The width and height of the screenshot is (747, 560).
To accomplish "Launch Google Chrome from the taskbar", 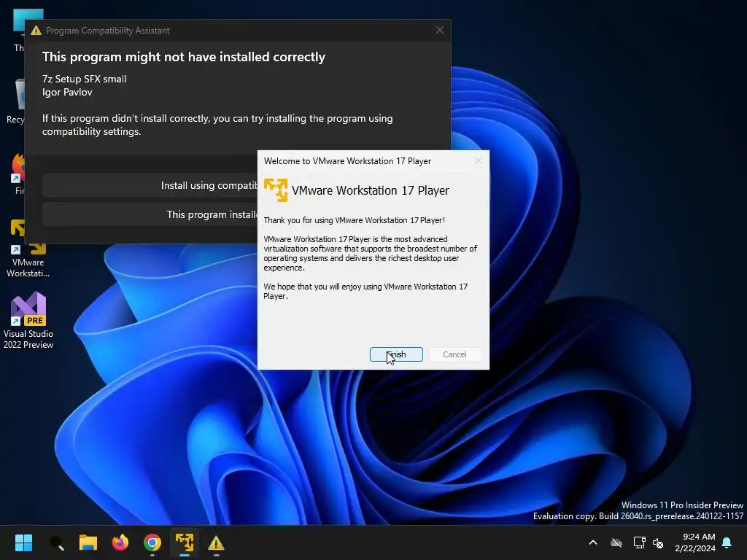I will click(x=152, y=542).
